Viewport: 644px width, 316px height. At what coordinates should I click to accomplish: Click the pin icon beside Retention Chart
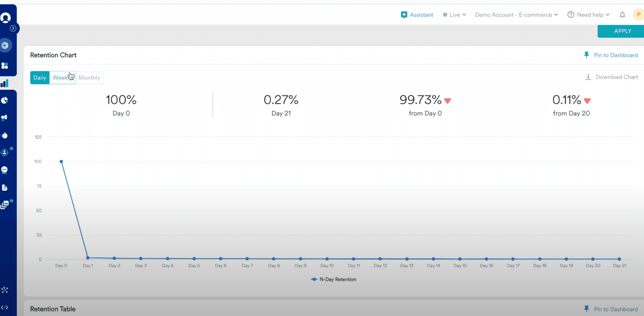586,55
